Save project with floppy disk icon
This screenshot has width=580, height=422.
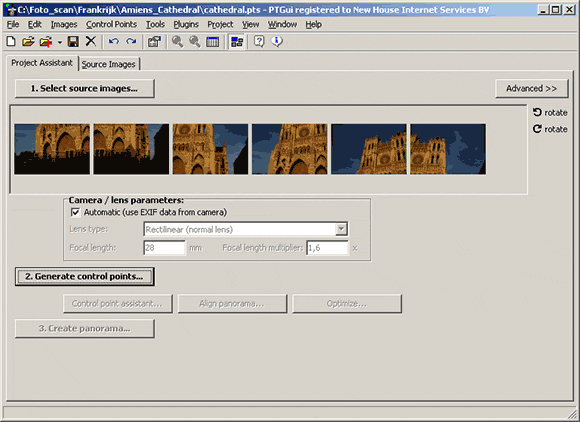point(73,41)
